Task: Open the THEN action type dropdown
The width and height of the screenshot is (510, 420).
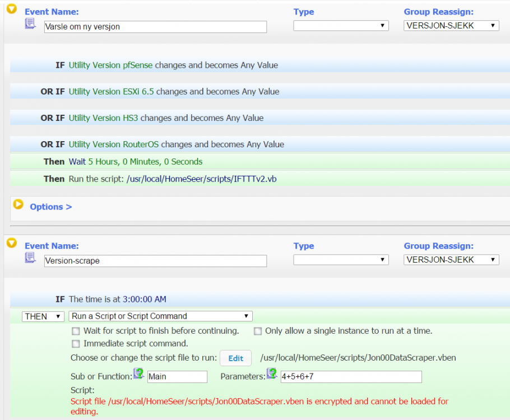Action: coord(43,316)
